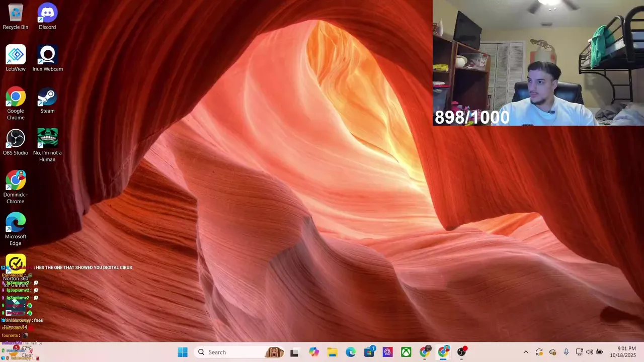Click the battery status tray icon
This screenshot has width=644, height=362.
pyautogui.click(x=599, y=352)
